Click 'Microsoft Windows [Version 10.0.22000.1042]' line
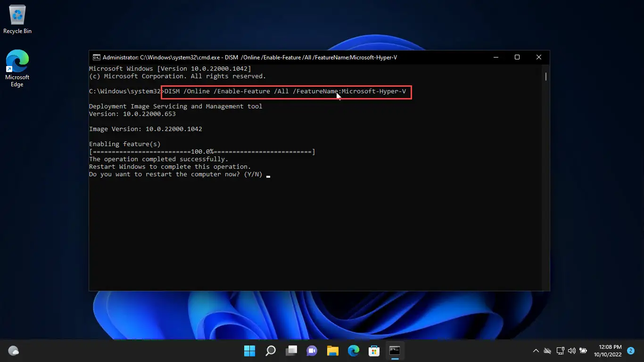644x362 pixels. (170, 69)
